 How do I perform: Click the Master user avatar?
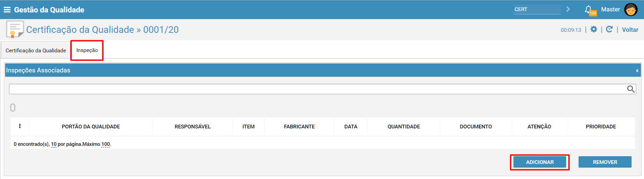pyautogui.click(x=631, y=9)
